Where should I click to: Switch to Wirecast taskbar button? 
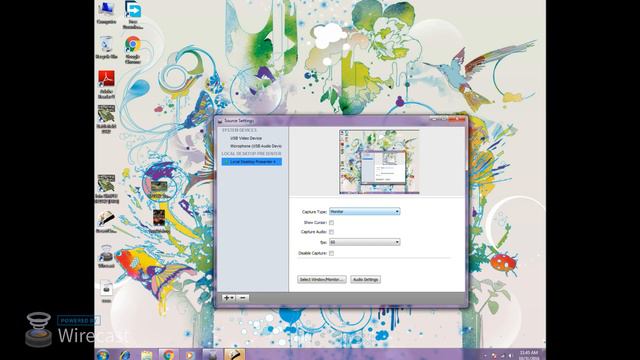[x=213, y=355]
